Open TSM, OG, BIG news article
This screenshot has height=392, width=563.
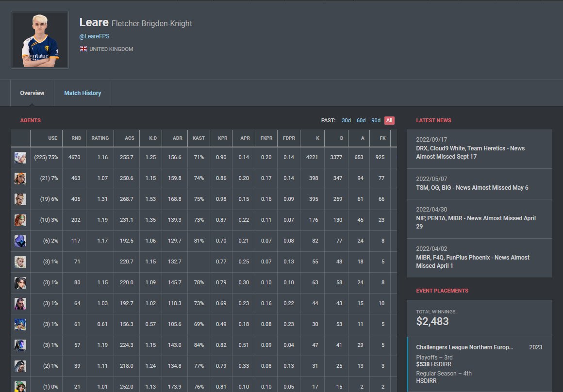click(x=480, y=184)
